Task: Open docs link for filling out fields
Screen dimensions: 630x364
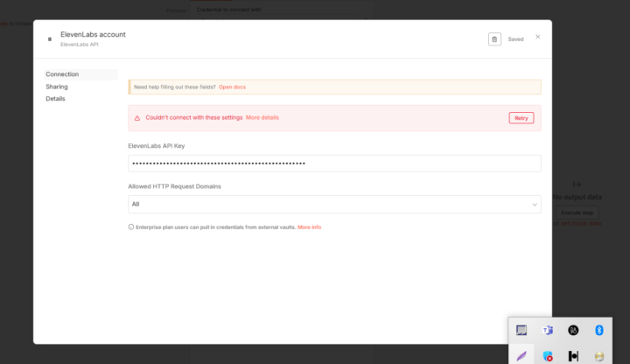Action: pos(232,87)
